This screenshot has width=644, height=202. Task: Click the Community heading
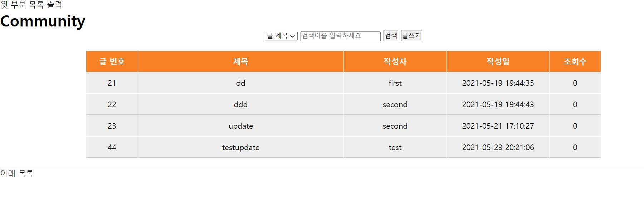[43, 21]
